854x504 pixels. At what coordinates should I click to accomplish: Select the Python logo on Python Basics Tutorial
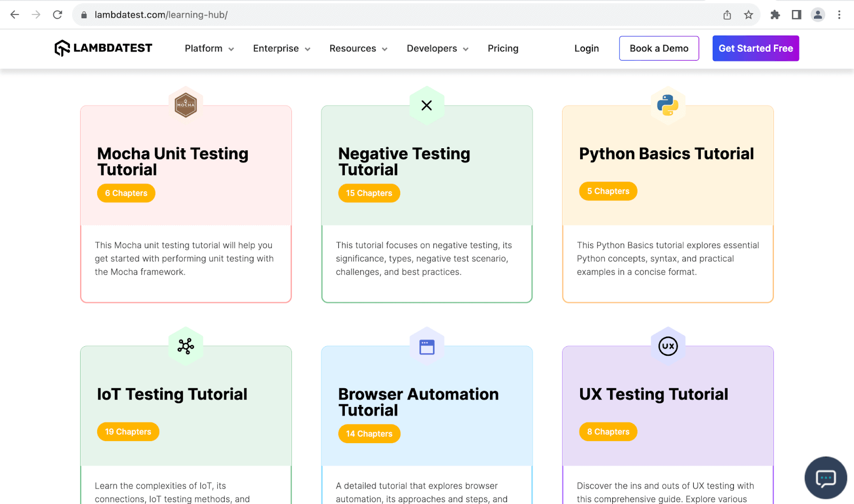tap(667, 105)
